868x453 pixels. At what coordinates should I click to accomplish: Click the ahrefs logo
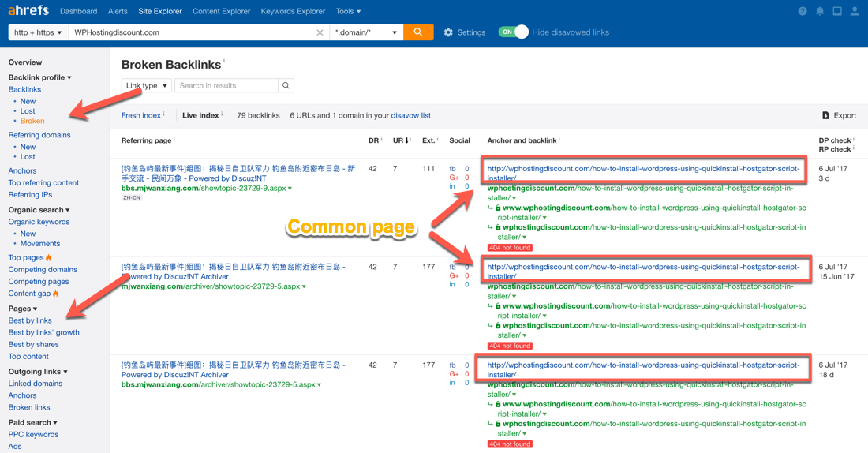tap(28, 10)
